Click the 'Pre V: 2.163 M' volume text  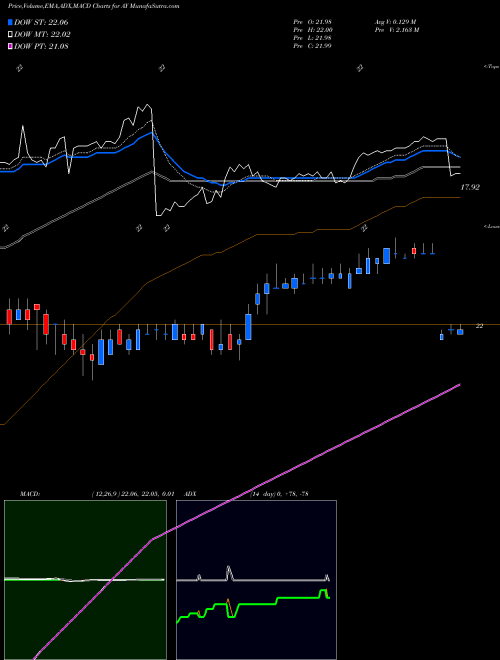point(396,30)
